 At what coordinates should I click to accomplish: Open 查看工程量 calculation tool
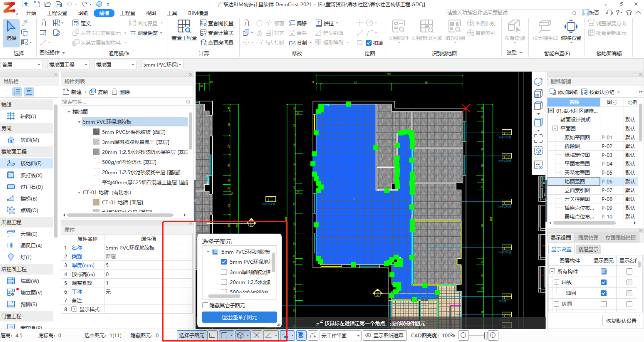184,30
